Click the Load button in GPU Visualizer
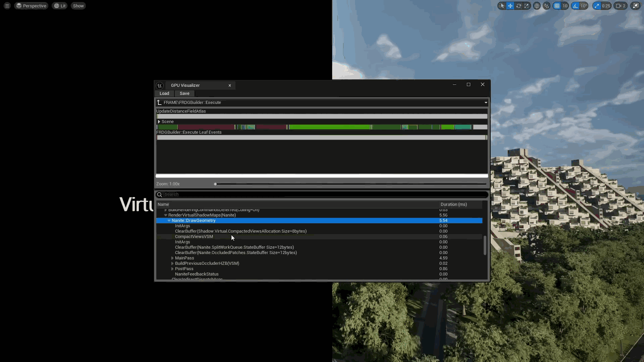 (164, 93)
